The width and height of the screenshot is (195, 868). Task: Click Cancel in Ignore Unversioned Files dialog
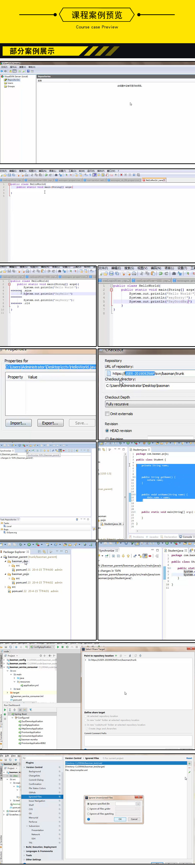click(134, 819)
